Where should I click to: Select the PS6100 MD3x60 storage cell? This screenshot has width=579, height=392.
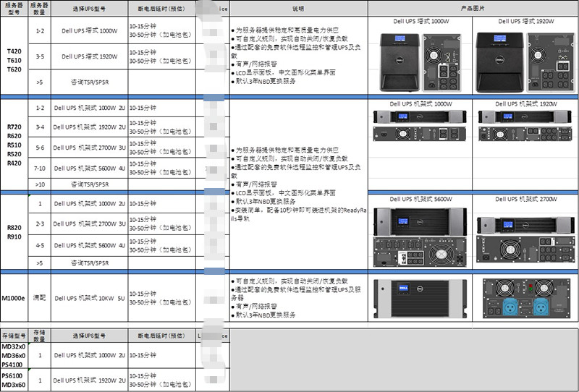pyautogui.click(x=14, y=380)
